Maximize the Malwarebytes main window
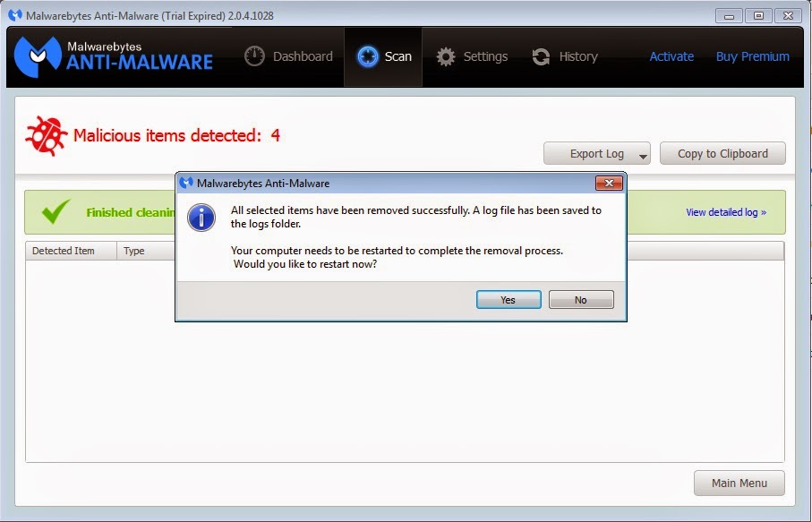Viewport: 812px width, 522px height. (x=758, y=16)
